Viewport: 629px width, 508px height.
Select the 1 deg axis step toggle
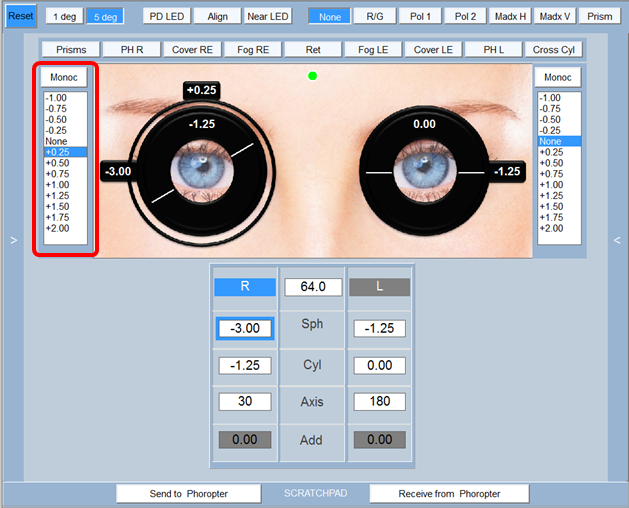pyautogui.click(x=63, y=17)
